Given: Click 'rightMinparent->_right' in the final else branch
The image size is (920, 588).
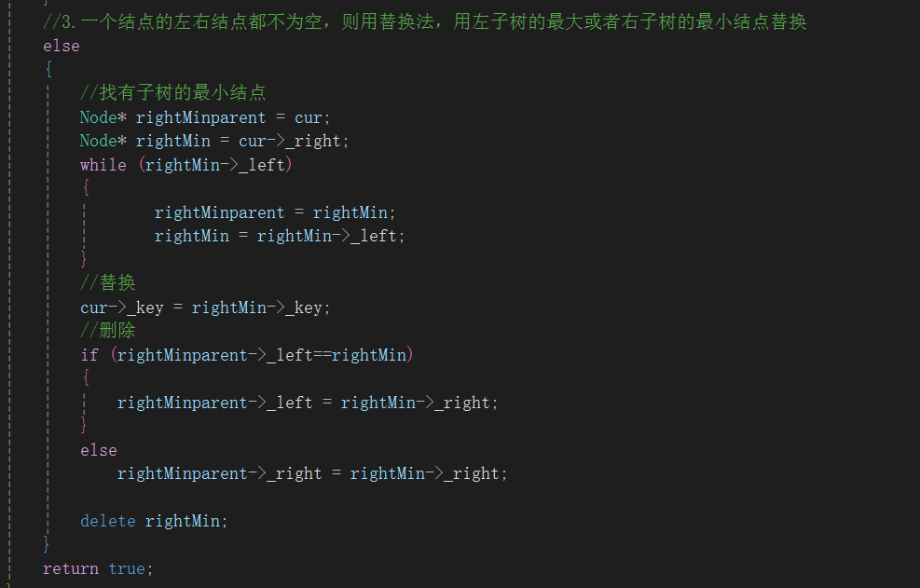Looking at the screenshot, I should [219, 473].
